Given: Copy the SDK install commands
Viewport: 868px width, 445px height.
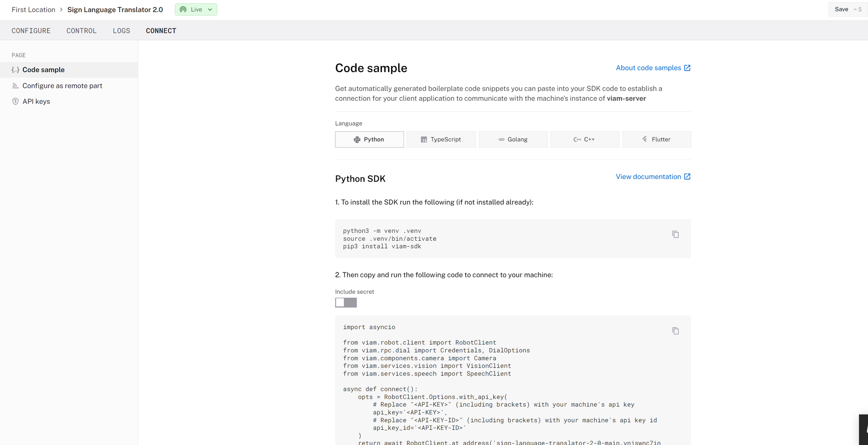Looking at the screenshot, I should [675, 235].
